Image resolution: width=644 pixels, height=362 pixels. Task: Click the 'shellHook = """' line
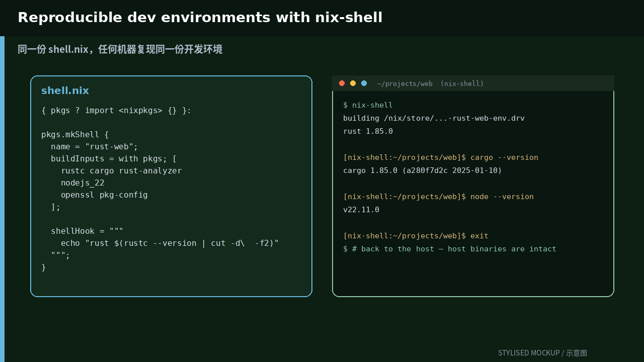tap(87, 231)
